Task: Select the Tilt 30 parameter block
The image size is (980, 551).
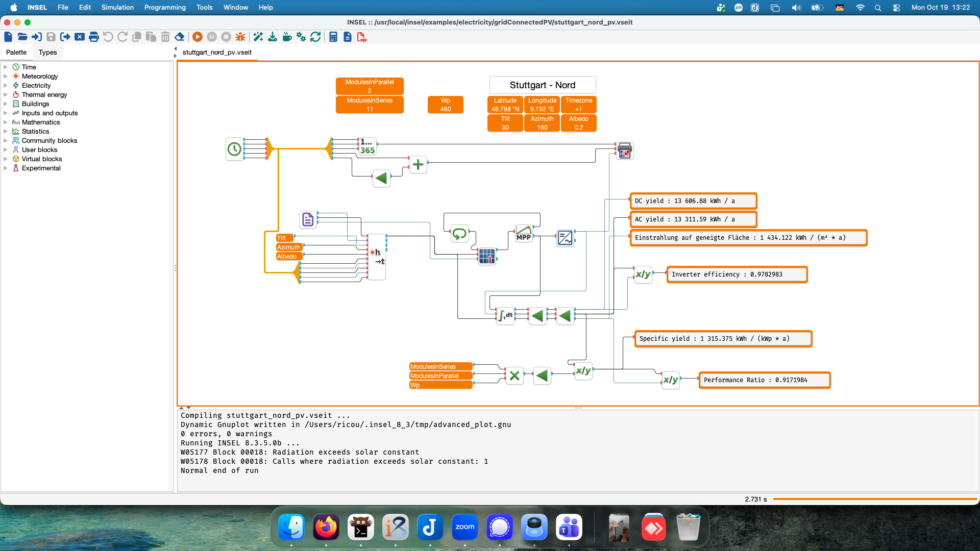Action: (505, 123)
